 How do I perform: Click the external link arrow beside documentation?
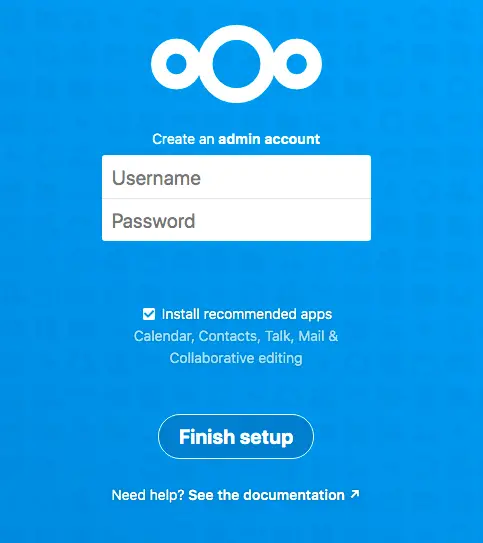[x=355, y=494]
